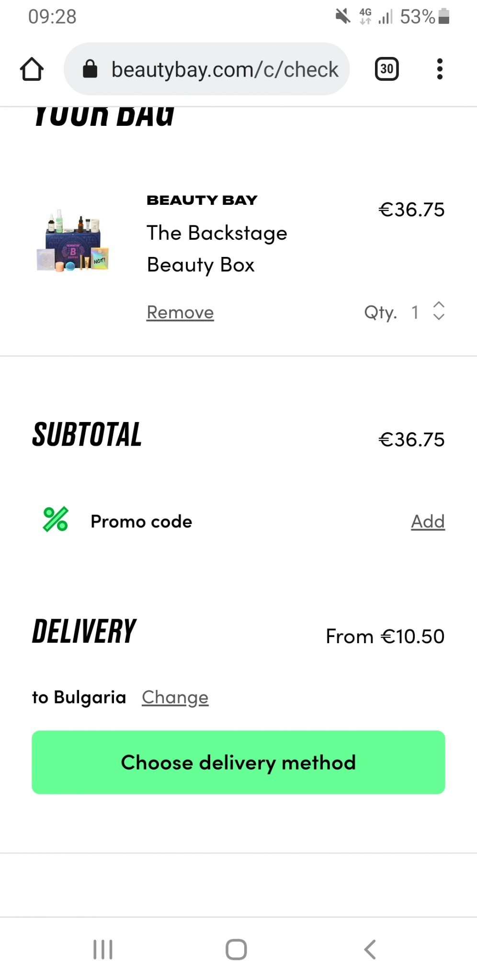Tap the browser home icon
Image resolution: width=477 pixels, height=980 pixels.
pyautogui.click(x=32, y=69)
